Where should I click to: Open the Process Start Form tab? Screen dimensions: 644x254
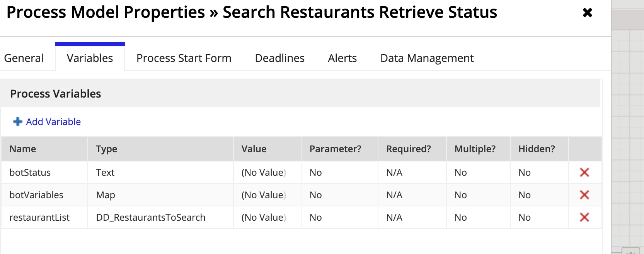184,58
